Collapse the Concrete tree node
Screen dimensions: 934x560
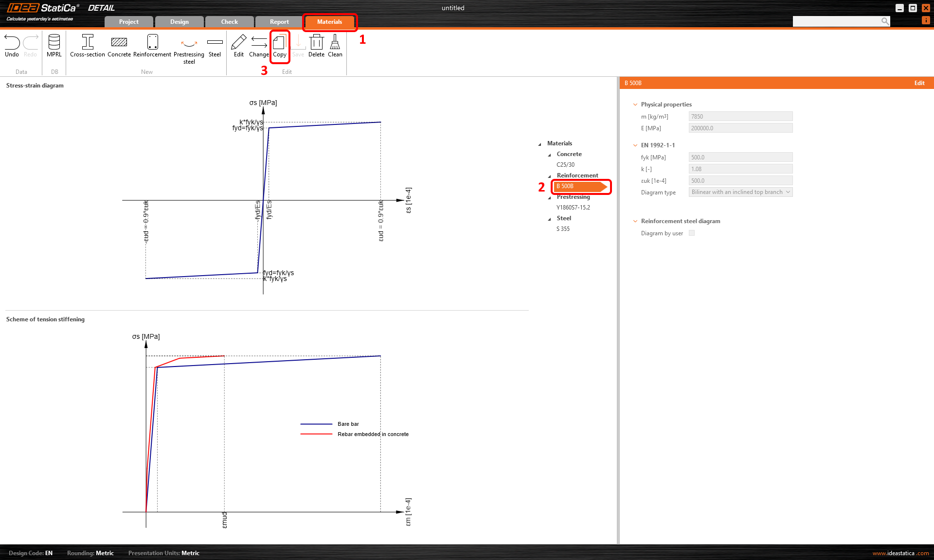[x=550, y=155]
